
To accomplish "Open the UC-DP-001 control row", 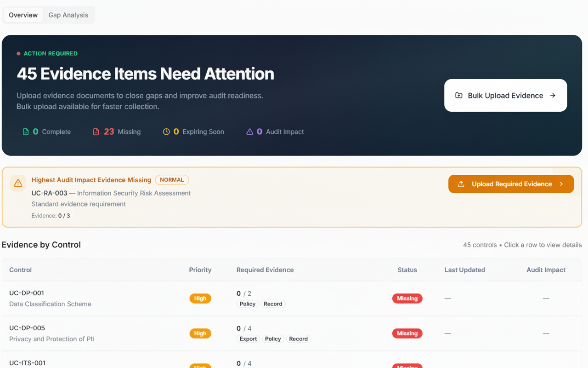I will pyautogui.click(x=292, y=299).
